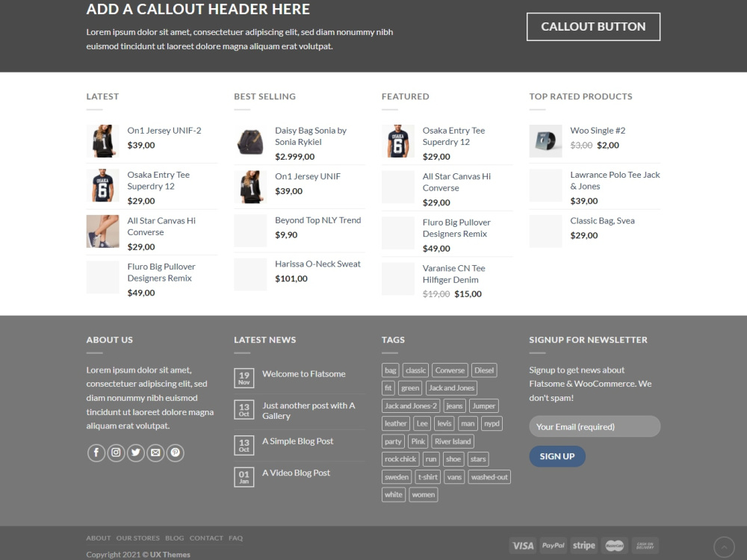Open the A Video Blog Post link
747x560 pixels.
[x=296, y=473]
